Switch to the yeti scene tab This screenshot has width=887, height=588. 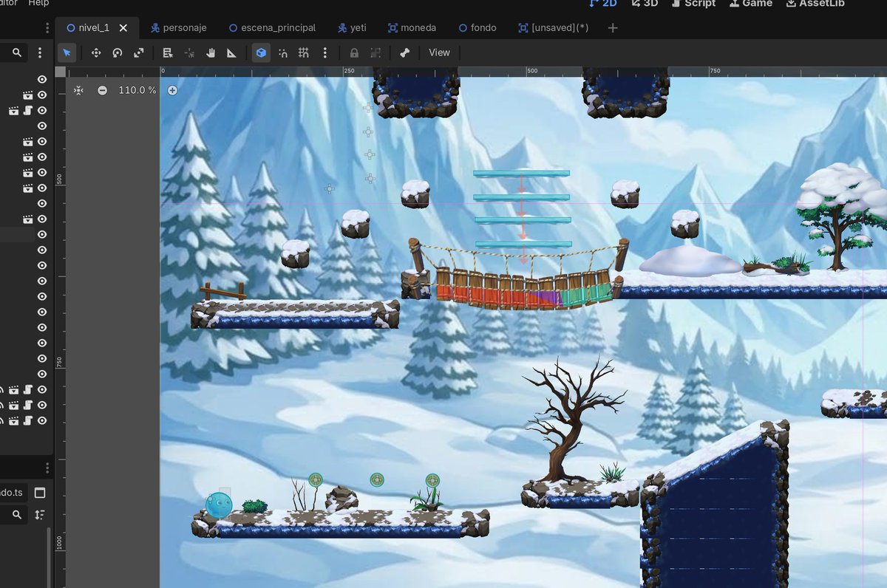click(352, 28)
